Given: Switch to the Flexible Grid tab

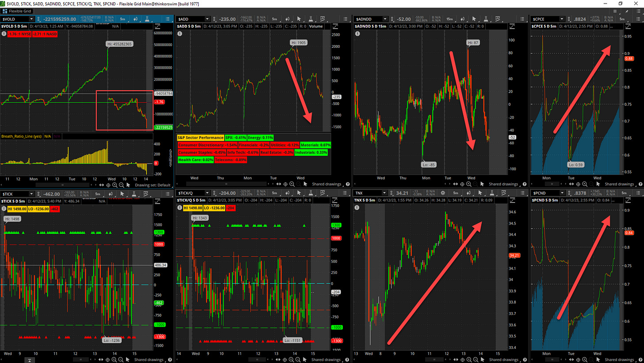Looking at the screenshot, I should (19, 11).
